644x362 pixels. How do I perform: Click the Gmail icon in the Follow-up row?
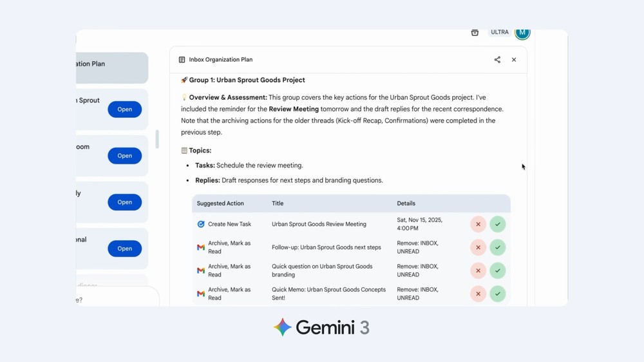click(x=201, y=247)
